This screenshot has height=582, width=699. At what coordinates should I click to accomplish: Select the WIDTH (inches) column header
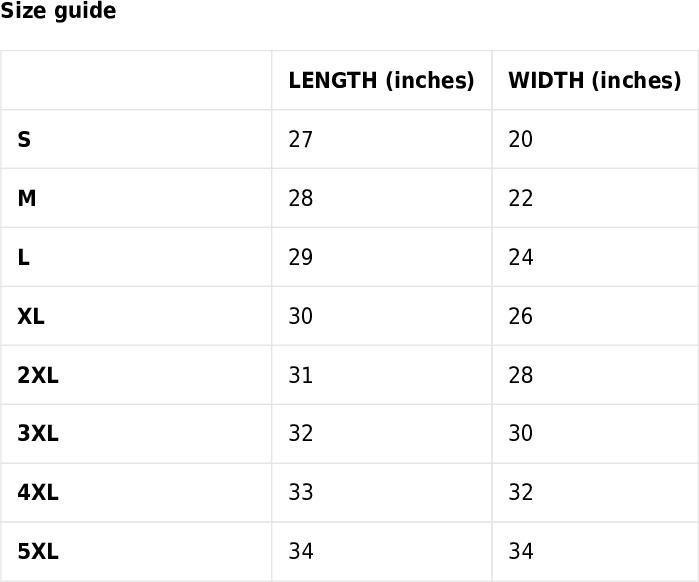point(594,81)
